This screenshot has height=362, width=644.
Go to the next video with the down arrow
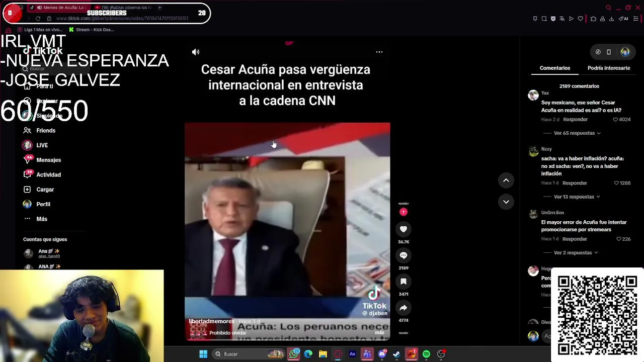point(506,202)
